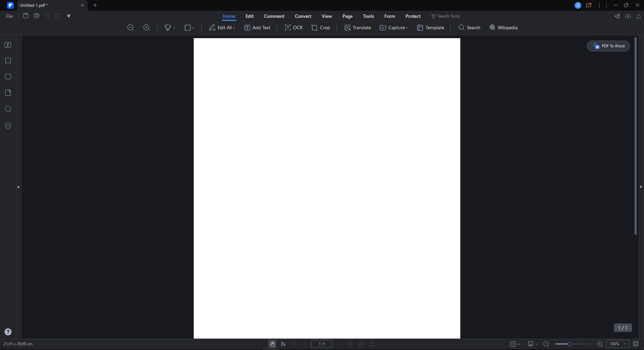Click the help question mark icon
The width and height of the screenshot is (644, 350).
(8, 332)
